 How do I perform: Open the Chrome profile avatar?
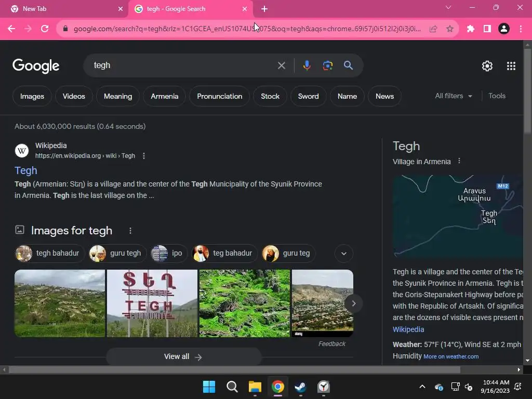pyautogui.click(x=504, y=29)
